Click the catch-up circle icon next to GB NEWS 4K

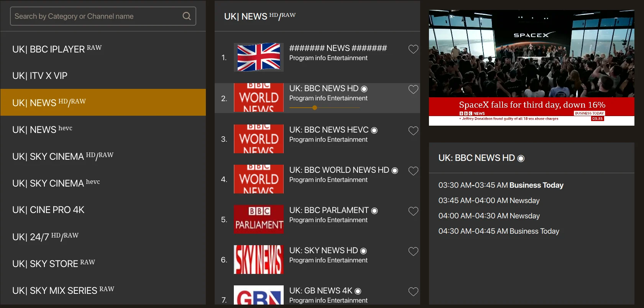point(358,291)
